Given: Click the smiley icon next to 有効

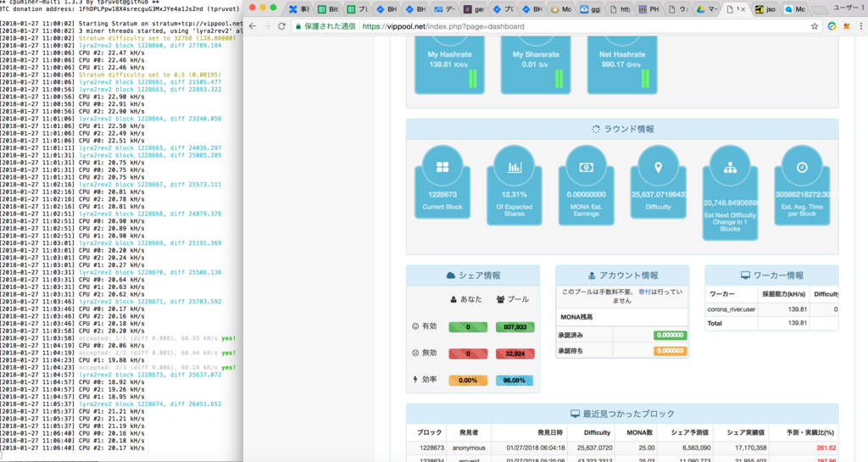Looking at the screenshot, I should (415, 326).
